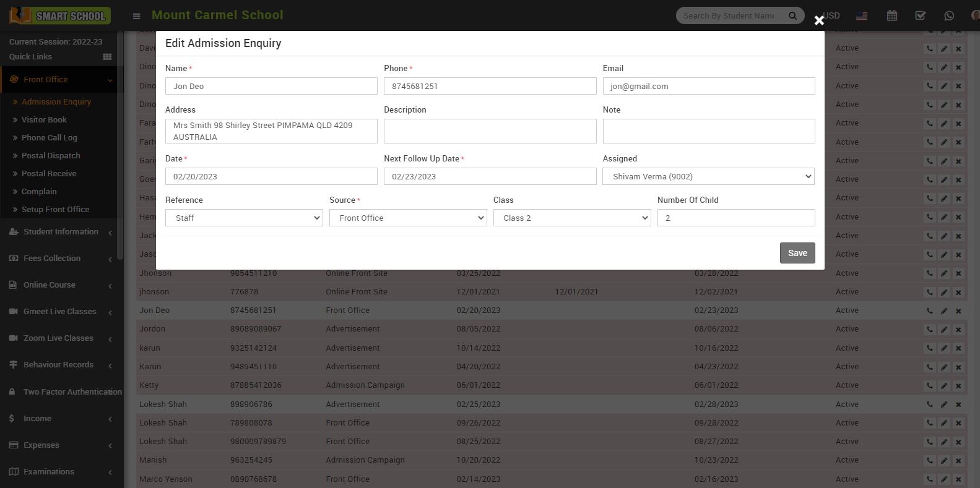Open the Class dropdown showing Class 2
Image resolution: width=980 pixels, height=488 pixels.
571,218
